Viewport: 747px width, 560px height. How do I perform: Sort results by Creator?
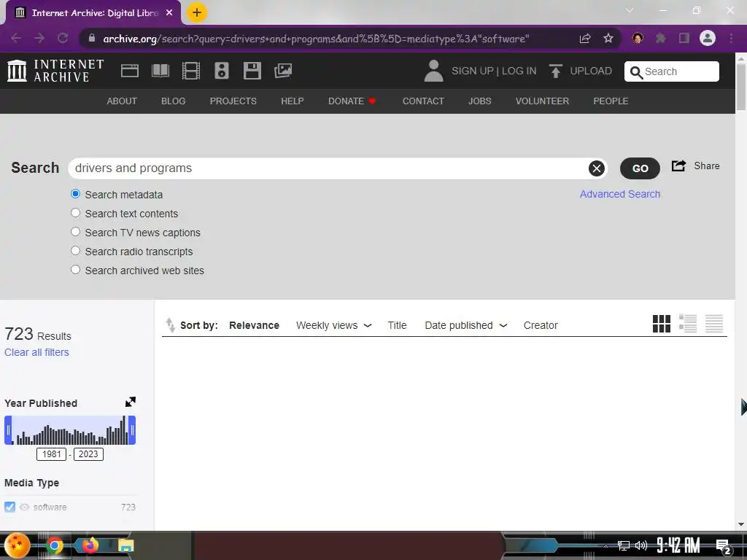point(541,325)
